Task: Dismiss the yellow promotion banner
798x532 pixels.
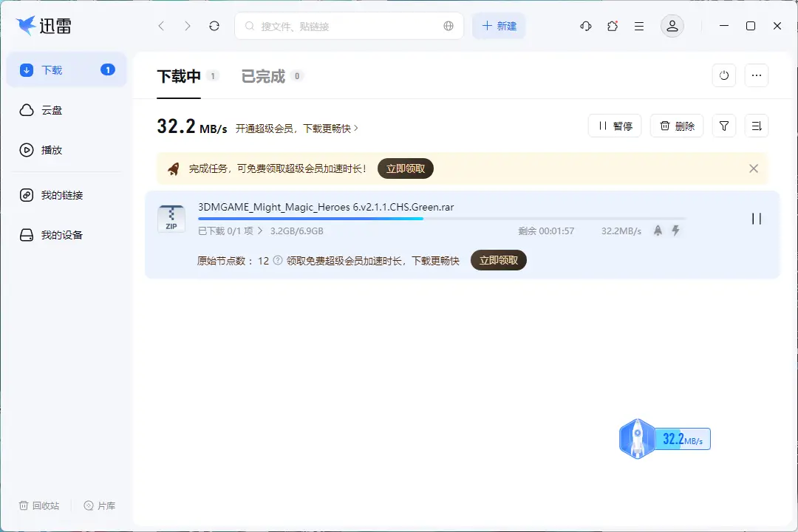Action: 754,168
